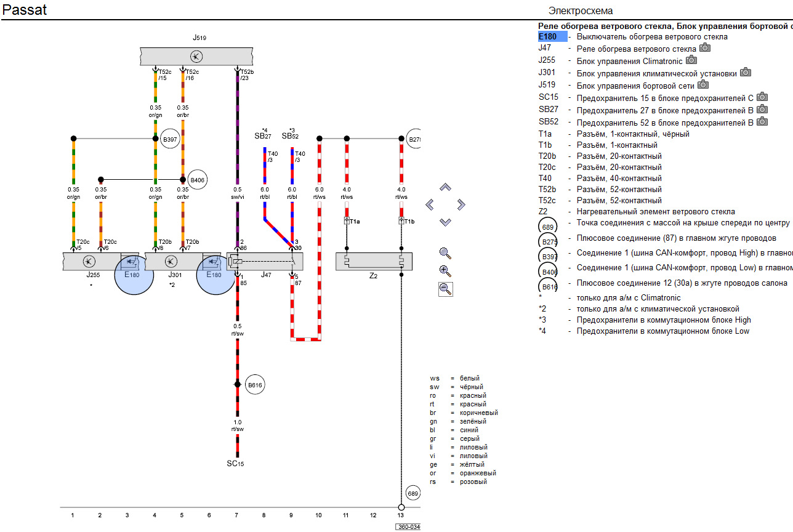Pan the diagram right with the right chevron
Screen dimensions: 793x532
(461, 204)
